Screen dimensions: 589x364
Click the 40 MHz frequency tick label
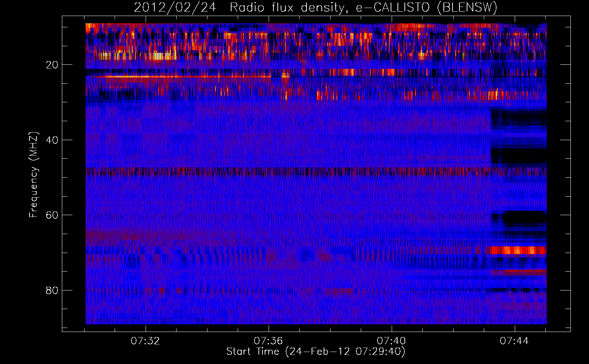tap(52, 140)
